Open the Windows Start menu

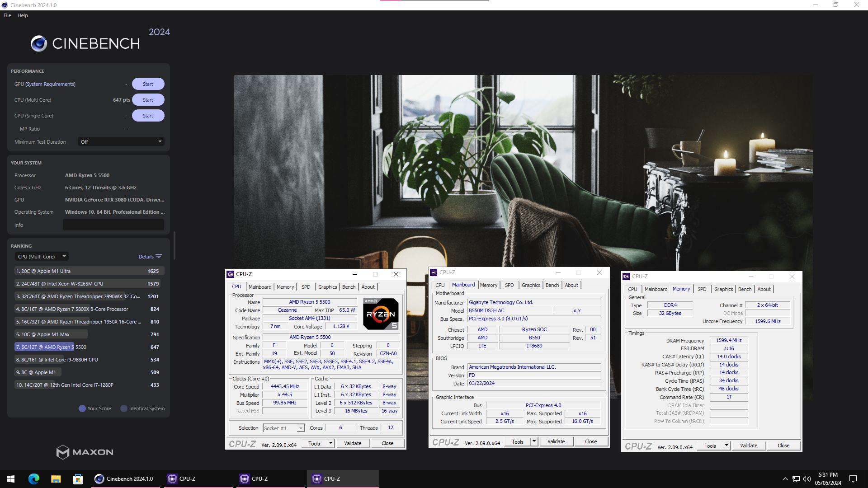point(11,479)
